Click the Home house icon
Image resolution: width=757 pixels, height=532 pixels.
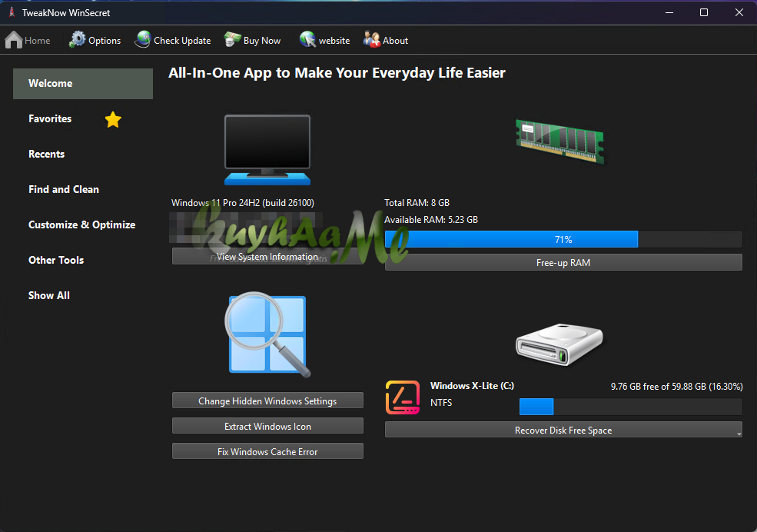(14, 40)
